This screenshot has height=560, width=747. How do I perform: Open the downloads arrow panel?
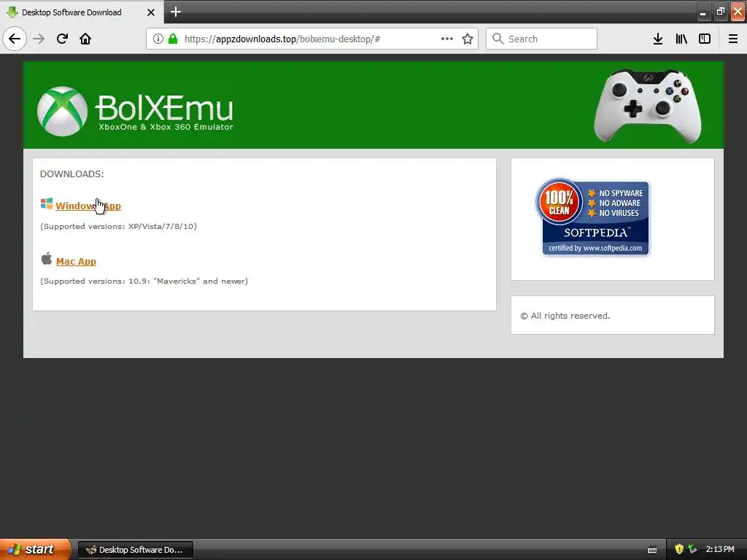[x=658, y=39]
